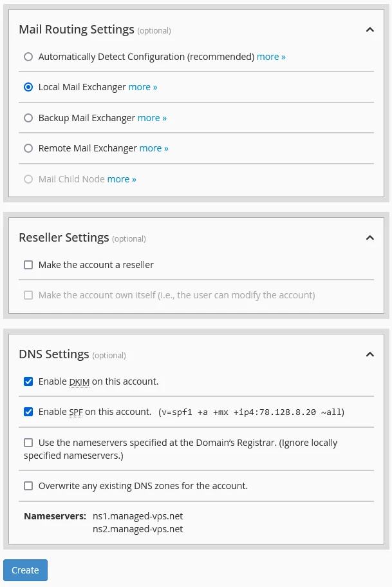
Task: Select Automatically Detect Configuration mail routing
Action: click(x=28, y=57)
